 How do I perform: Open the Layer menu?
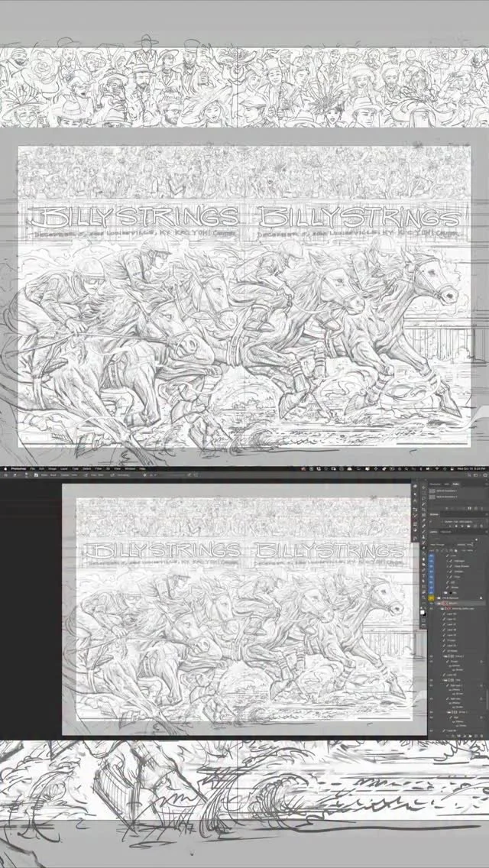pyautogui.click(x=63, y=468)
